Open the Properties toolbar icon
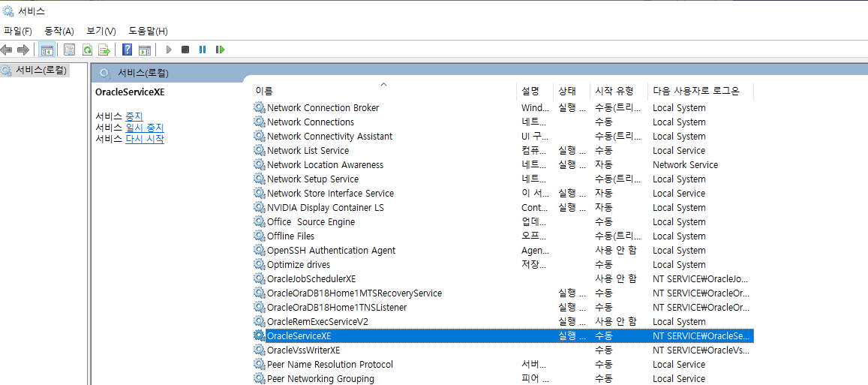 pos(69,50)
